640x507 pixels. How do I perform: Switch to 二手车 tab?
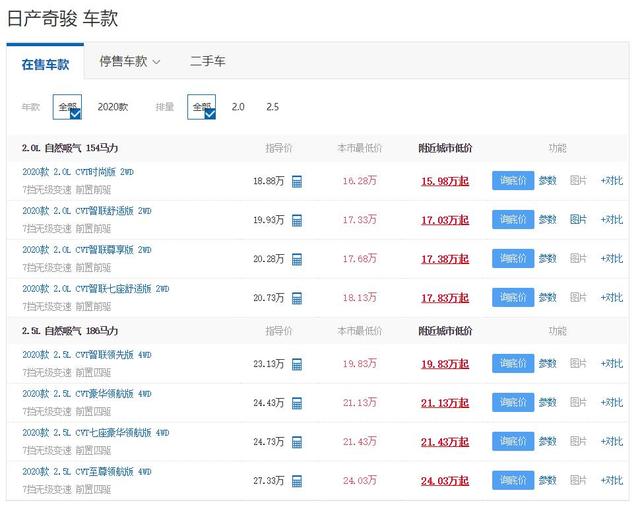(207, 62)
